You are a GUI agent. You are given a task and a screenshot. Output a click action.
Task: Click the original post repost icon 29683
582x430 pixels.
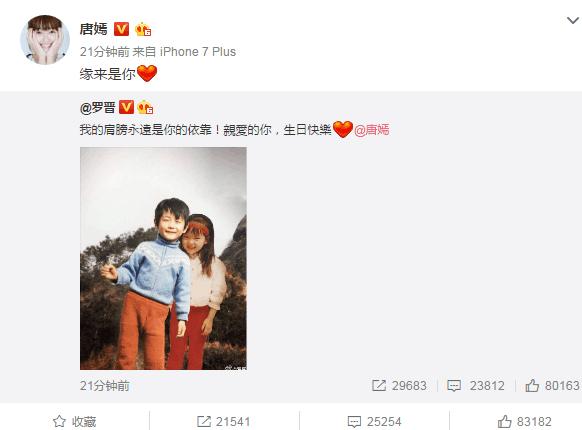399,385
